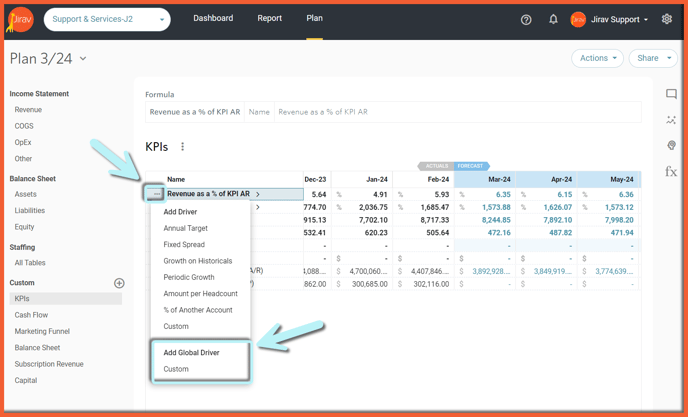The width and height of the screenshot is (688, 417).
Task: Add a new Custom table with plus icon
Action: click(119, 283)
